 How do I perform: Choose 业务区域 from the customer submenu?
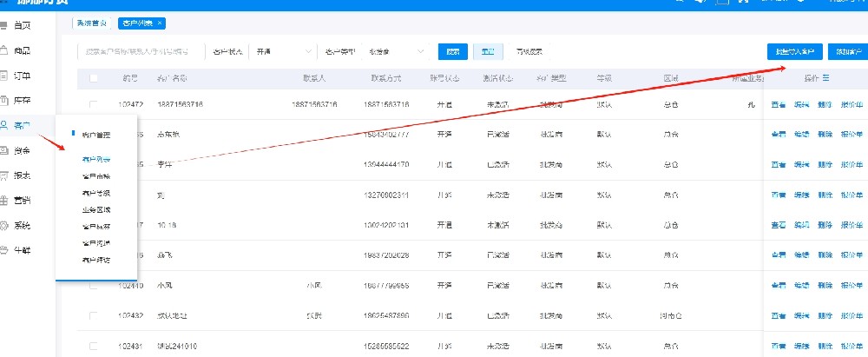[95, 209]
